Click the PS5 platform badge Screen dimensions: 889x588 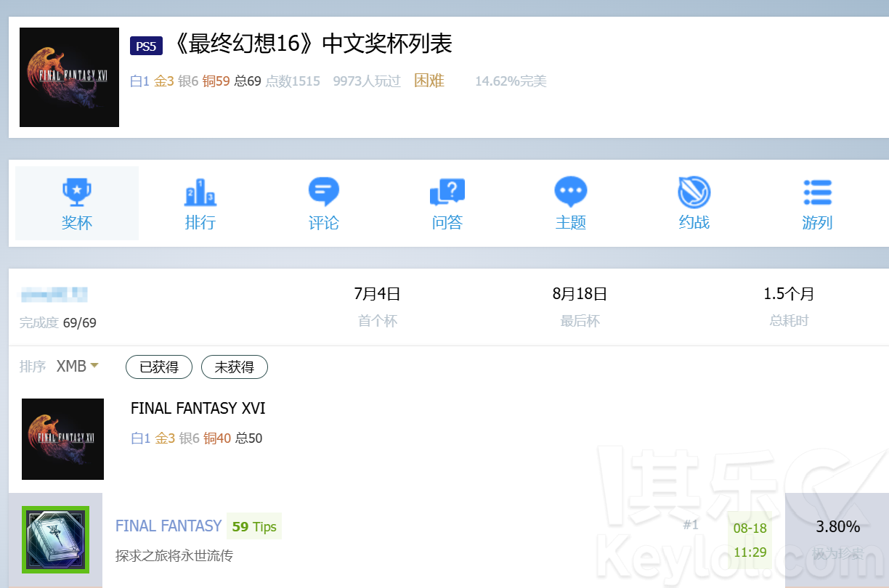tap(146, 46)
